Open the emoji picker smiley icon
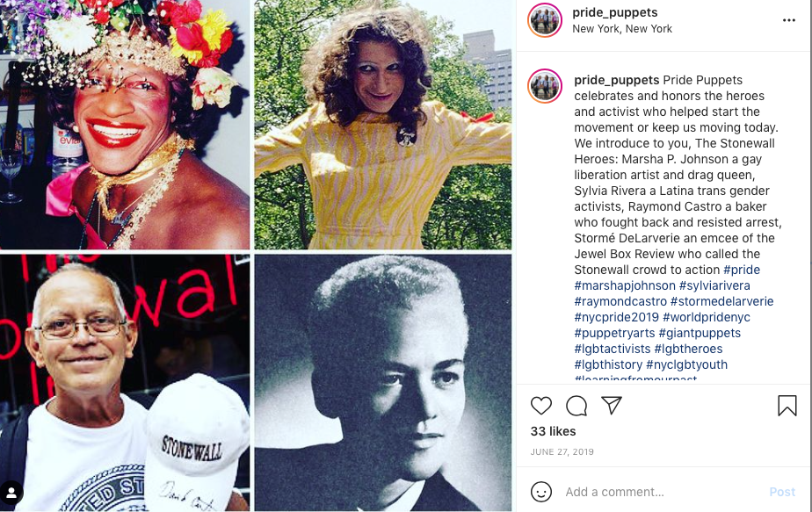Screen dimensions: 812x512 (541, 491)
